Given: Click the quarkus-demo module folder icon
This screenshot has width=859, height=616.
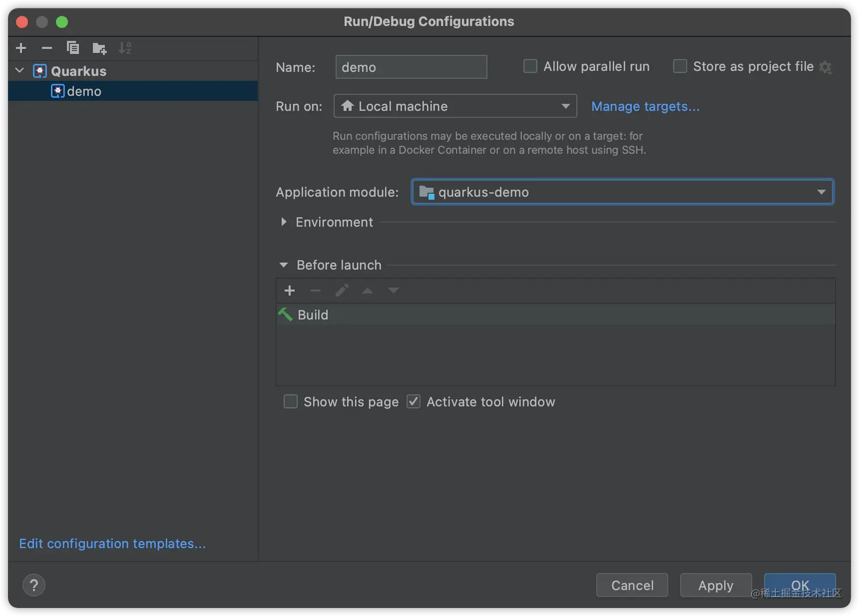Looking at the screenshot, I should pyautogui.click(x=427, y=192).
